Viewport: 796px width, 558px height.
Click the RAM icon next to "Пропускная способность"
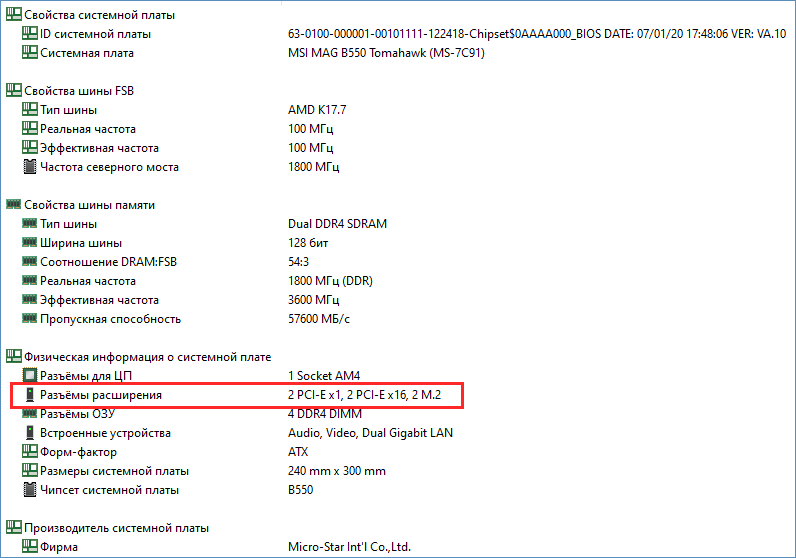[29, 318]
